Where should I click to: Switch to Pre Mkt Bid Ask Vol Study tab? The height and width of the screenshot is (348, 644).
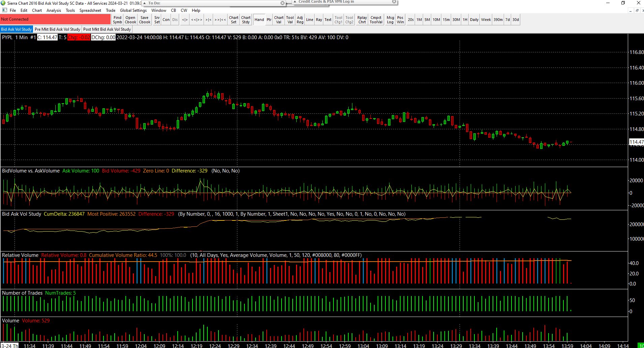[x=58, y=29]
